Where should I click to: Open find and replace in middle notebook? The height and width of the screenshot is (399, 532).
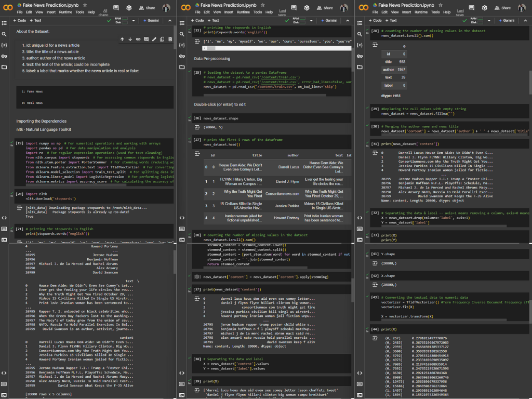click(x=182, y=34)
